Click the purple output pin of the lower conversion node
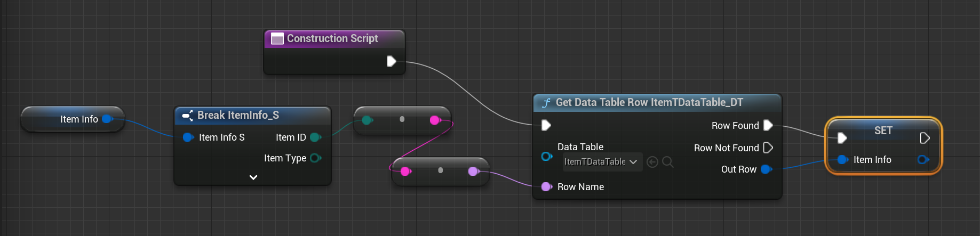This screenshot has height=236, width=980. pos(473,171)
